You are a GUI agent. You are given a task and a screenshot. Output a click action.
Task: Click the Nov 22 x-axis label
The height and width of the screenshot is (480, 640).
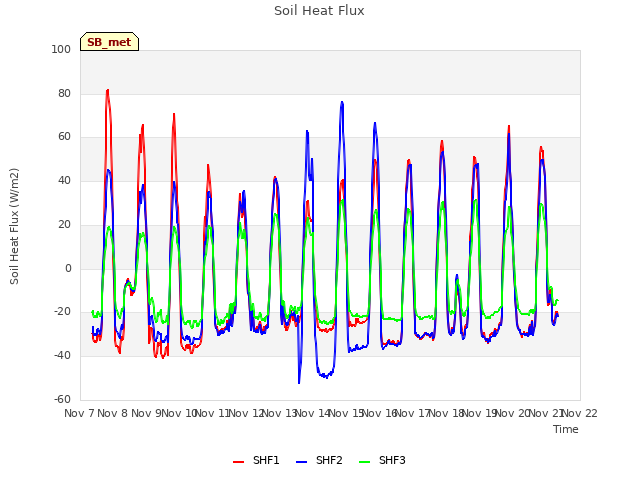pyautogui.click(x=580, y=413)
